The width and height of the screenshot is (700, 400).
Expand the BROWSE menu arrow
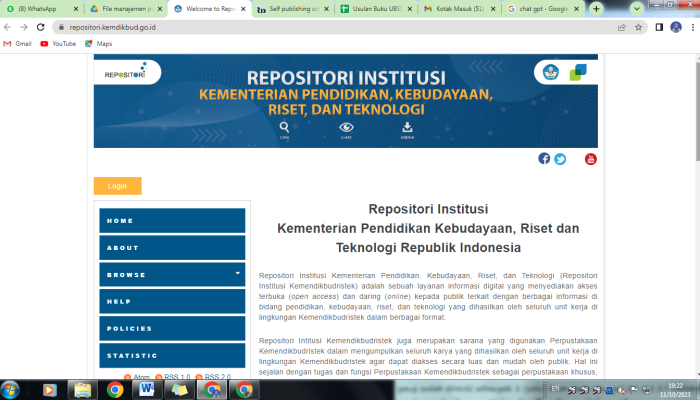(238, 273)
